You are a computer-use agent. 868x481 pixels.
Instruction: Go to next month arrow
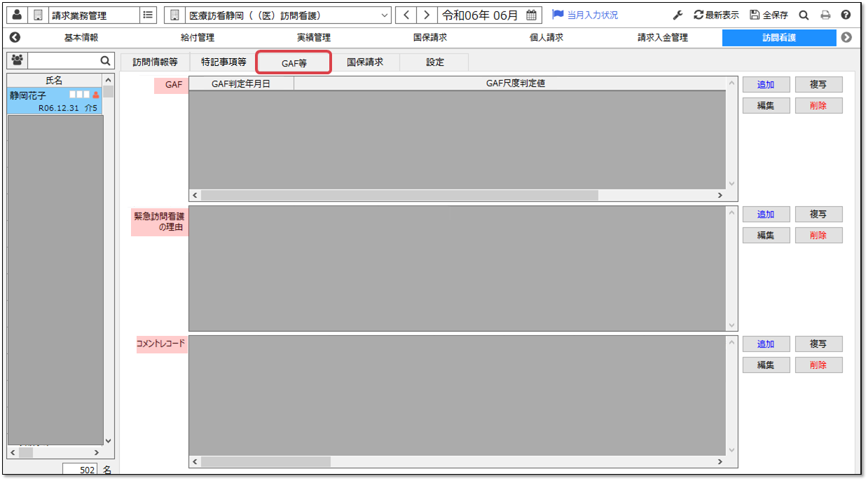tap(426, 15)
